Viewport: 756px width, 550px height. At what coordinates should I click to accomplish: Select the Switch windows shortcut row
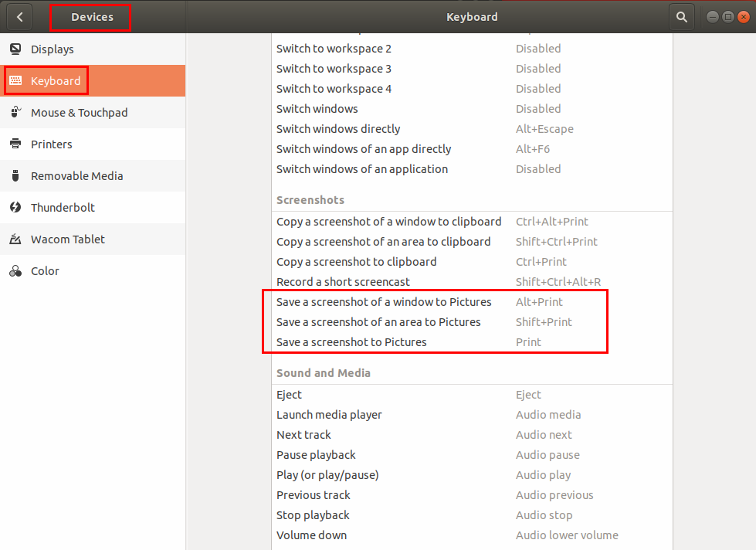coord(472,109)
